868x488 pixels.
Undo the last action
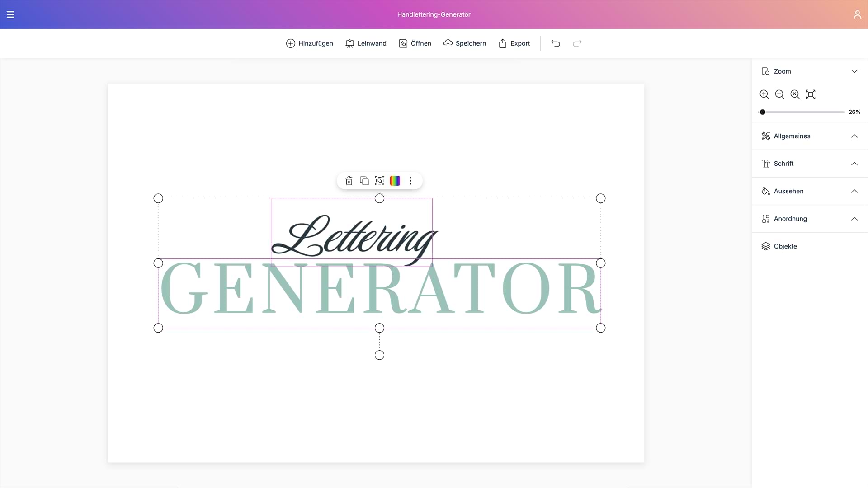[556, 43]
